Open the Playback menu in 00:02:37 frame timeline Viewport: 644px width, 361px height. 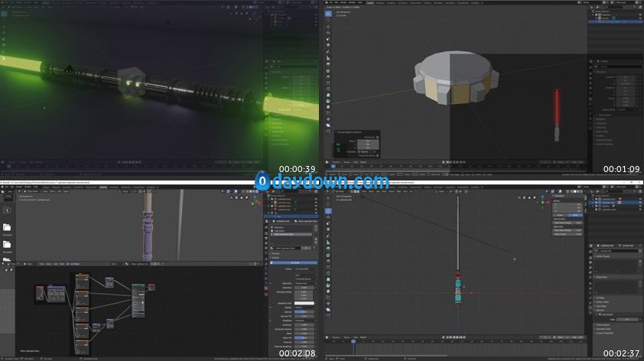(336, 337)
